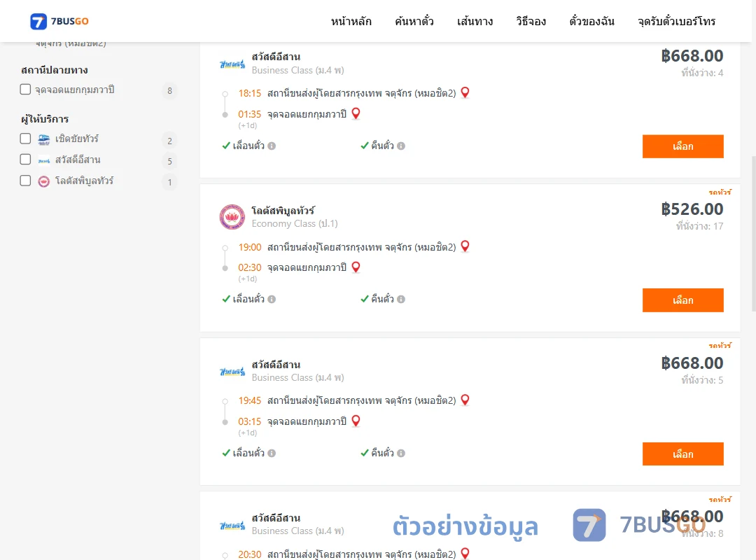Click the โลตัสพิบูลทัวร์ lotus logo in filter
Screen dimensions: 756x560
point(44,181)
